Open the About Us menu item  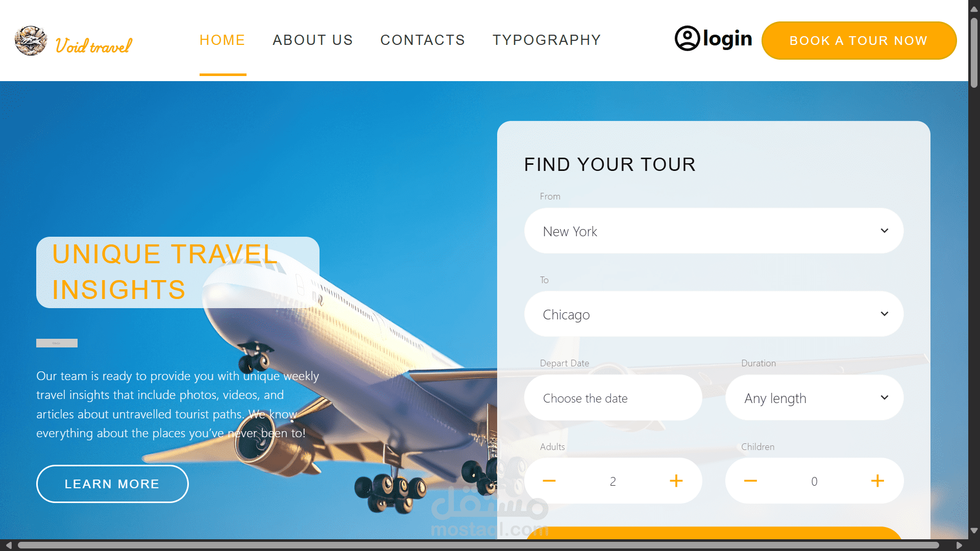313,40
